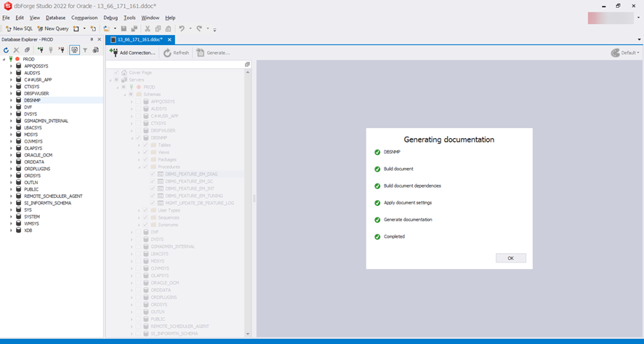Click the New SQL toolbar button
Image resolution: width=644 pixels, height=344 pixels.
tap(19, 29)
